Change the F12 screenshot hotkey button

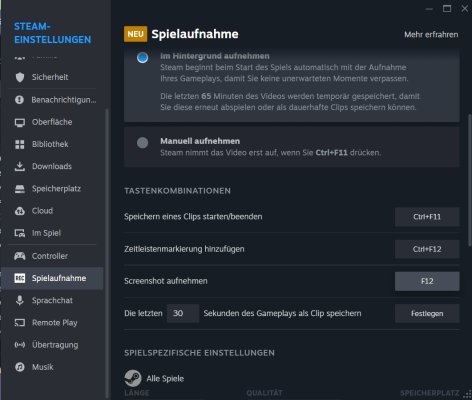tap(427, 281)
